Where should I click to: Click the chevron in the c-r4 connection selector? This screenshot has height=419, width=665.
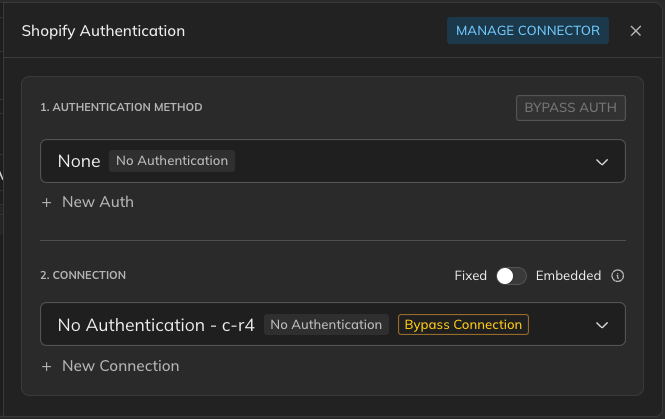point(602,325)
